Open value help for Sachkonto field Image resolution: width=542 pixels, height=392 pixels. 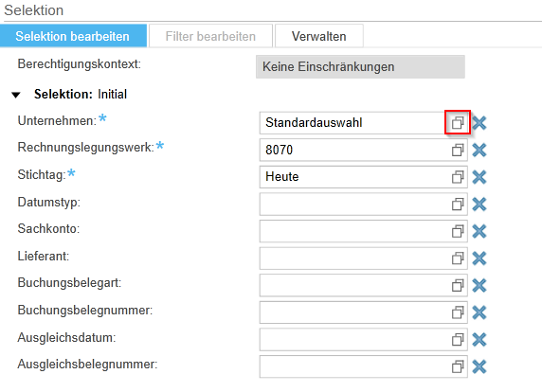click(458, 231)
